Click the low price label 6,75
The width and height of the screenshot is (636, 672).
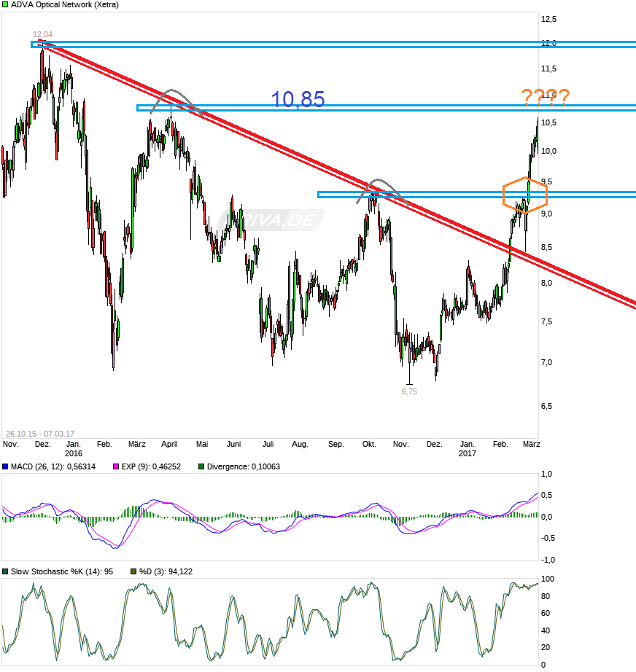(x=409, y=391)
